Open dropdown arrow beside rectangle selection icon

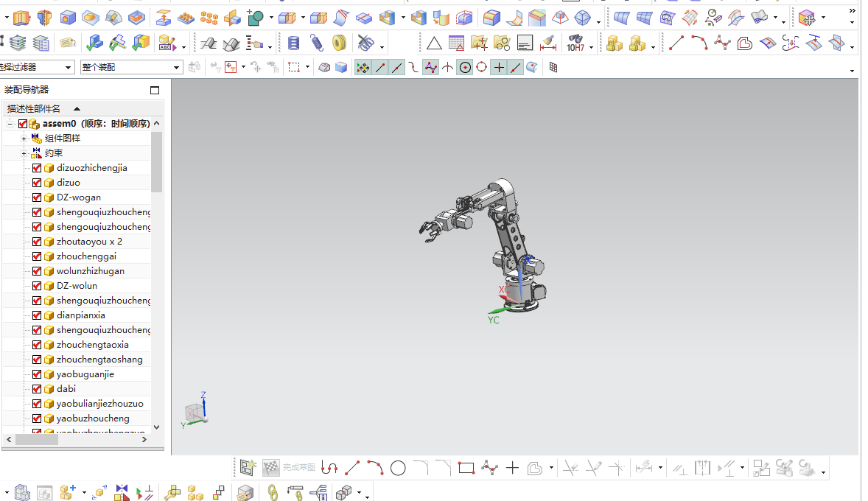(x=307, y=68)
